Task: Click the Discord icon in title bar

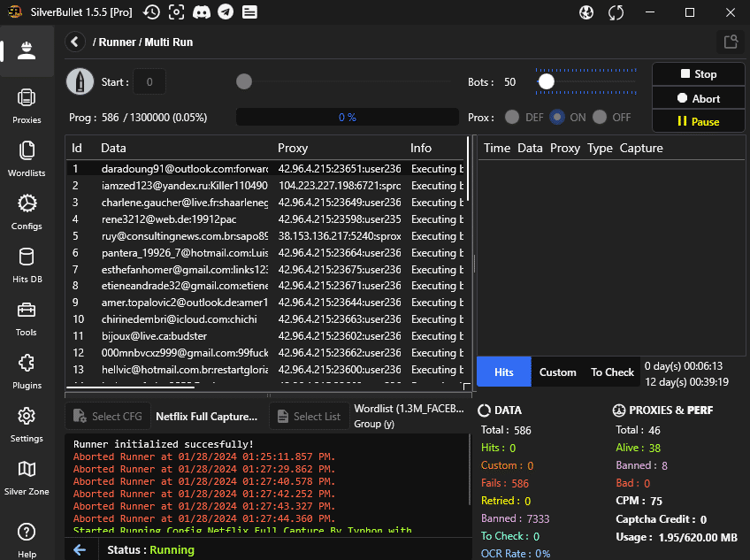Action: [x=202, y=12]
